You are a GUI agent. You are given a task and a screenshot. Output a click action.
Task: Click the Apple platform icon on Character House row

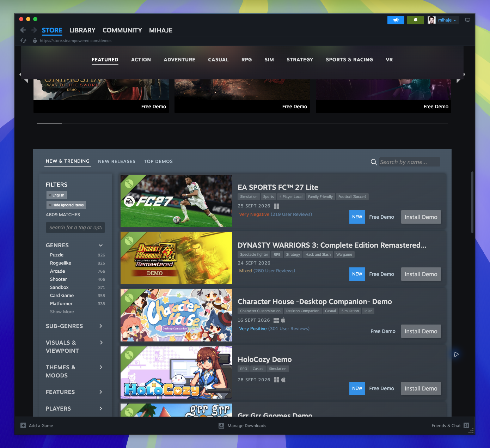[283, 320]
